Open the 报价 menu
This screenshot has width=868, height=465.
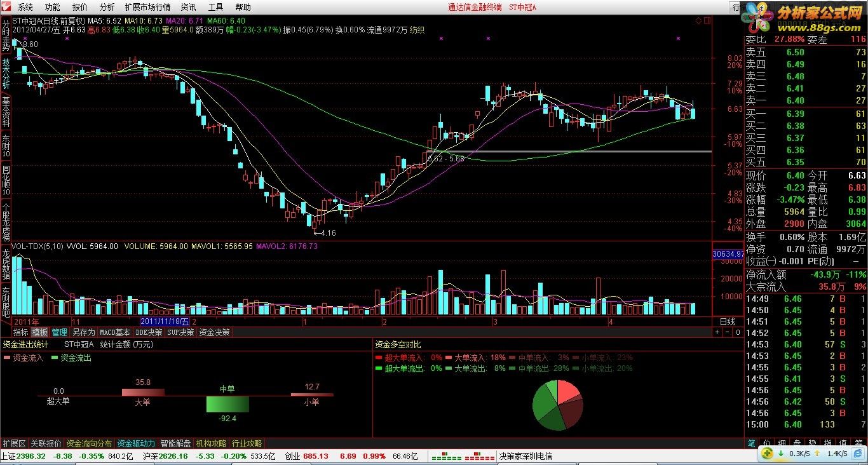tap(79, 7)
